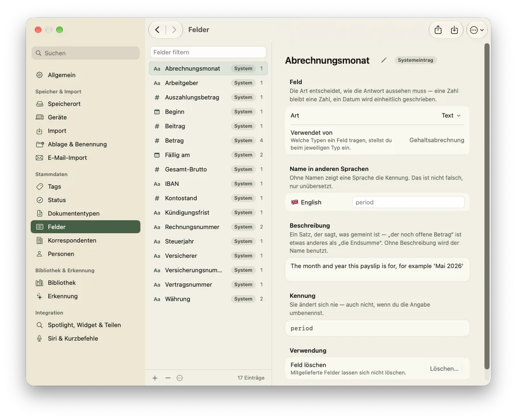Click the Felder filtern input
The height and width of the screenshot is (420, 517).
pyautogui.click(x=208, y=52)
